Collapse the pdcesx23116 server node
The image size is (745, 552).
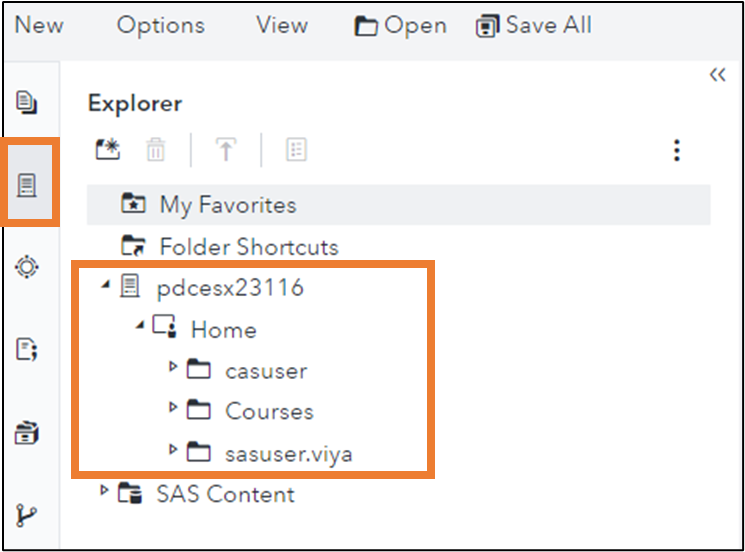(x=106, y=288)
